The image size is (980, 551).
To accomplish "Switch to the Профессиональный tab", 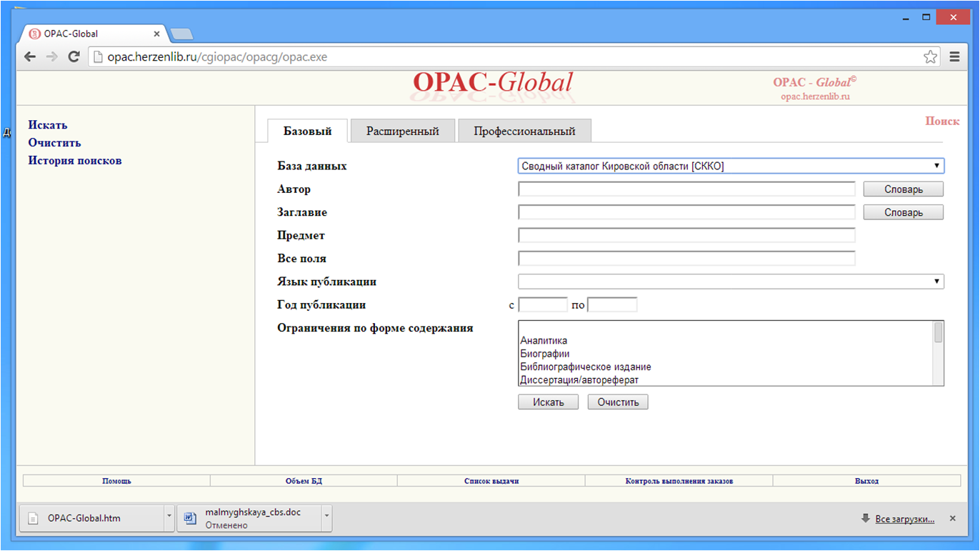I will tap(524, 131).
